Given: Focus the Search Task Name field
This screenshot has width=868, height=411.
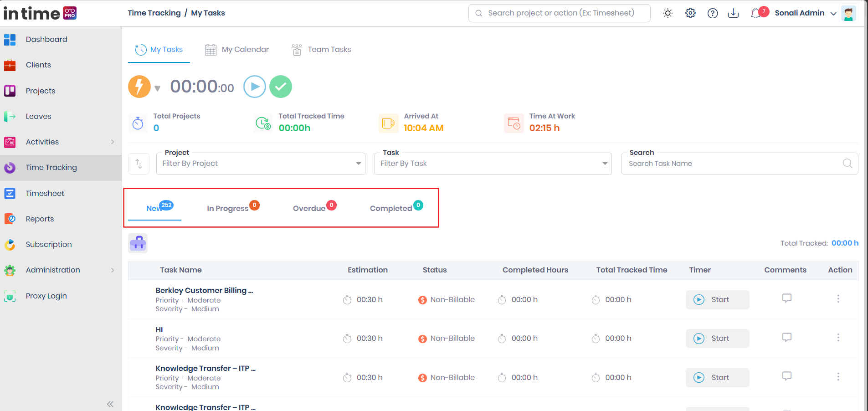Looking at the screenshot, I should click(739, 164).
